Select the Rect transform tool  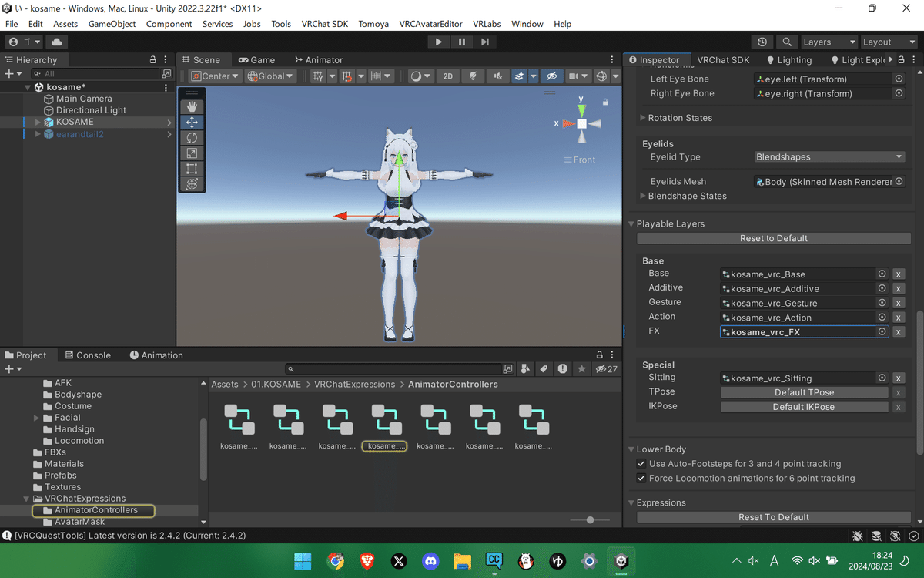point(192,168)
